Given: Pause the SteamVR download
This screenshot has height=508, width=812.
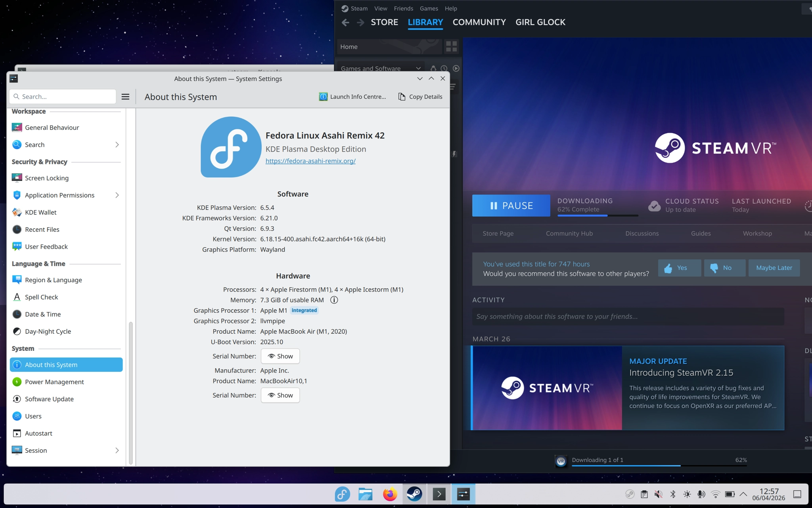Looking at the screenshot, I should (511, 206).
